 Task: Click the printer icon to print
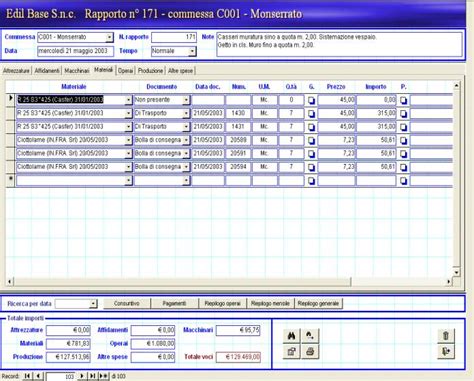click(310, 352)
